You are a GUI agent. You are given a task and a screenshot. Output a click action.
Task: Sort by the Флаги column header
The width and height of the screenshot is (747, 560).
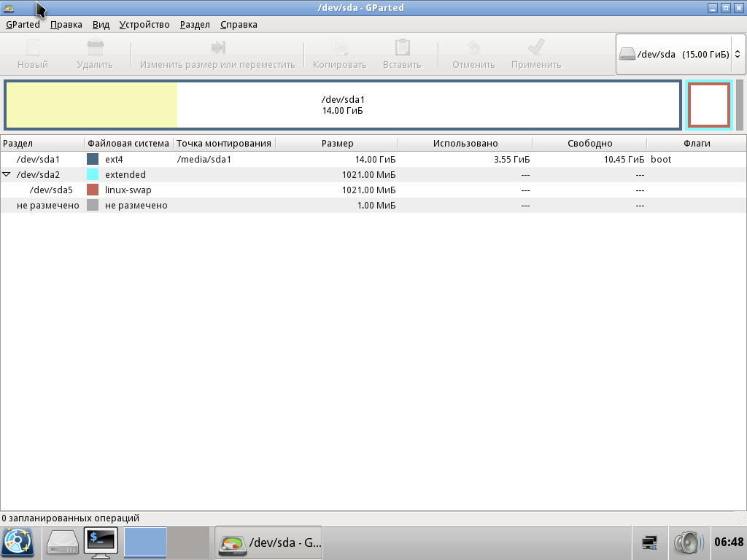click(697, 144)
